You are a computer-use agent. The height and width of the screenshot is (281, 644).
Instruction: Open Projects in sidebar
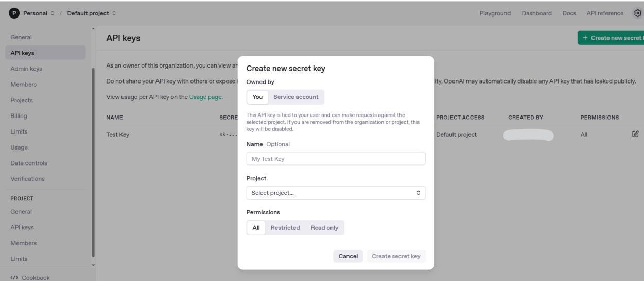pyautogui.click(x=45, y=100)
